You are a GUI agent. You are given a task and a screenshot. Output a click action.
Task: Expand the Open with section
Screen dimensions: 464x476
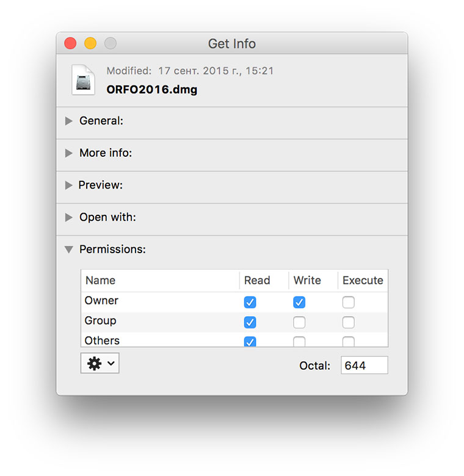pyautogui.click(x=69, y=217)
